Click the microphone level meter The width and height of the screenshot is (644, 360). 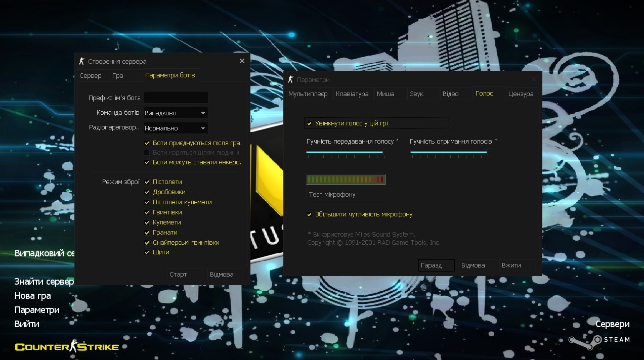[346, 179]
